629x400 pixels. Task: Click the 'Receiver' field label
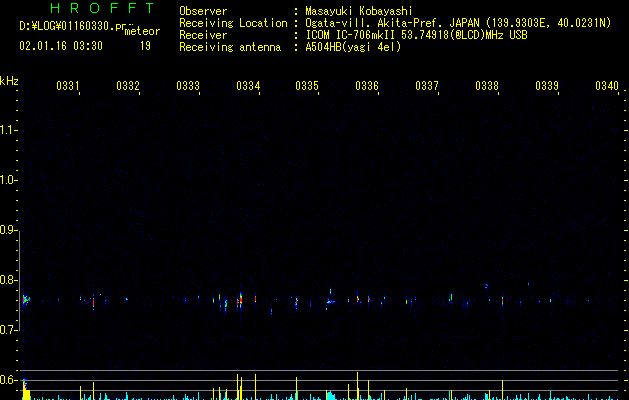[203, 35]
